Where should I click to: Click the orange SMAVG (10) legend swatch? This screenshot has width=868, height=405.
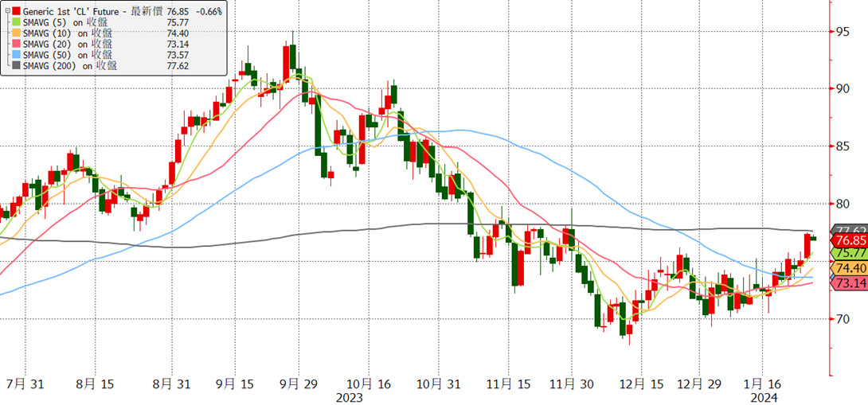(17, 33)
